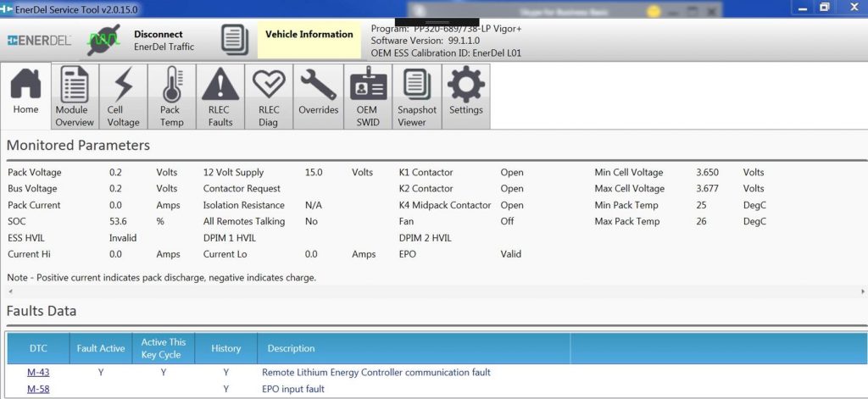Open RLEC Diag heart icon
The width and height of the screenshot is (868, 399).
[x=269, y=97]
